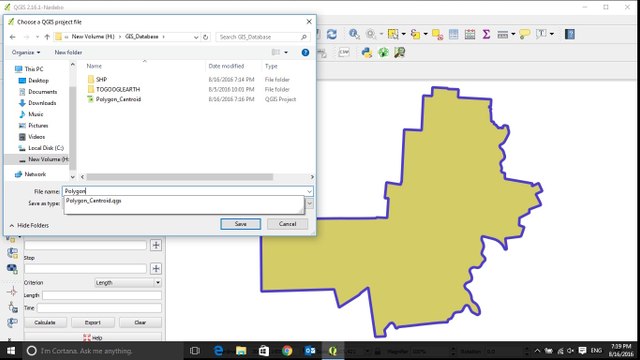Click New folder in dialog toolbar

pyautogui.click(x=68, y=52)
